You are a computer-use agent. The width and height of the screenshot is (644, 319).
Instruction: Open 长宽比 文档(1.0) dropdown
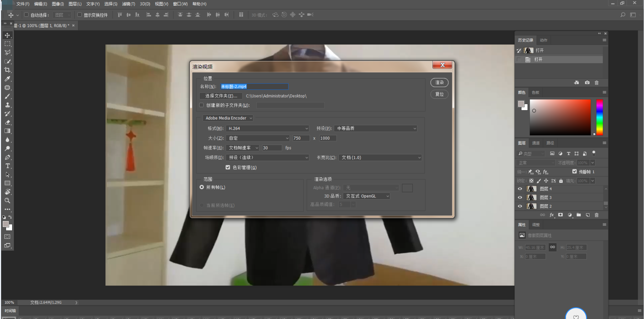coord(380,158)
